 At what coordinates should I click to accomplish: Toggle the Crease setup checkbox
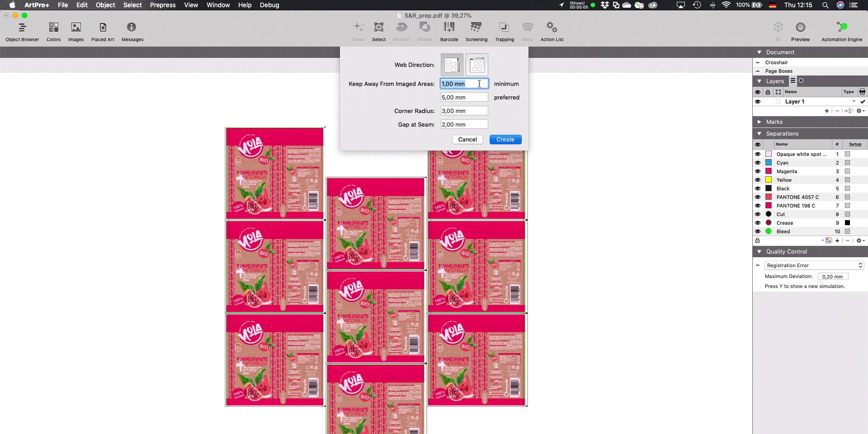click(x=848, y=223)
